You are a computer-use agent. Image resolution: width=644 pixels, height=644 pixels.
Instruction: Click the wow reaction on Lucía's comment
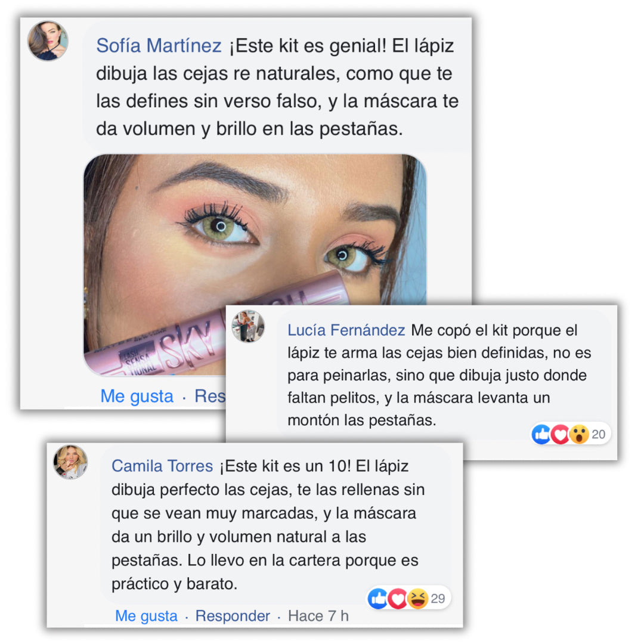(579, 434)
